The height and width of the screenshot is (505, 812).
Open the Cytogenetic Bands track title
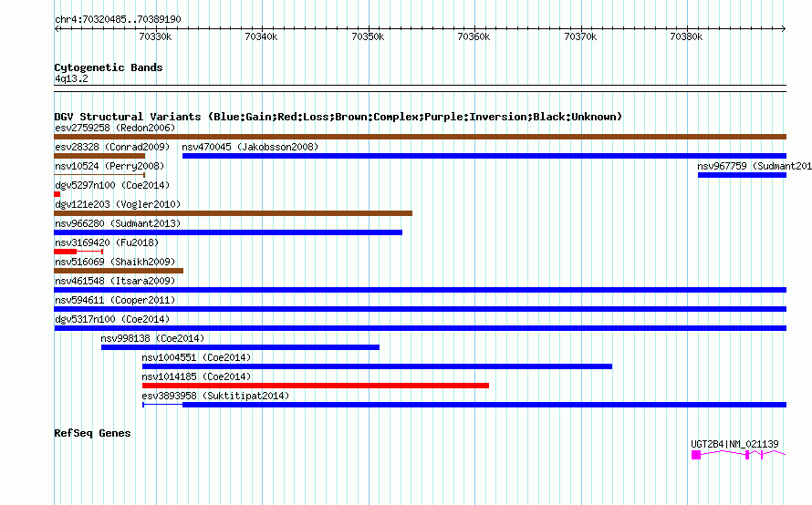[x=109, y=67]
